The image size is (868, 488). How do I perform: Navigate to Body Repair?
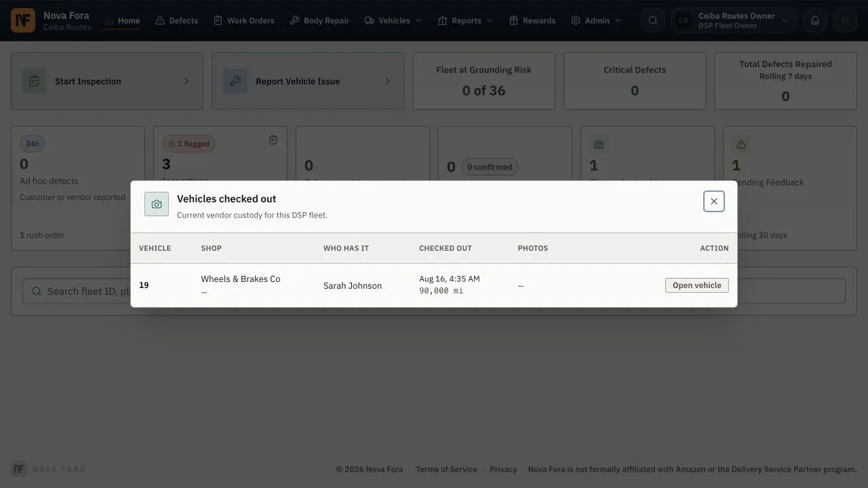(x=319, y=20)
